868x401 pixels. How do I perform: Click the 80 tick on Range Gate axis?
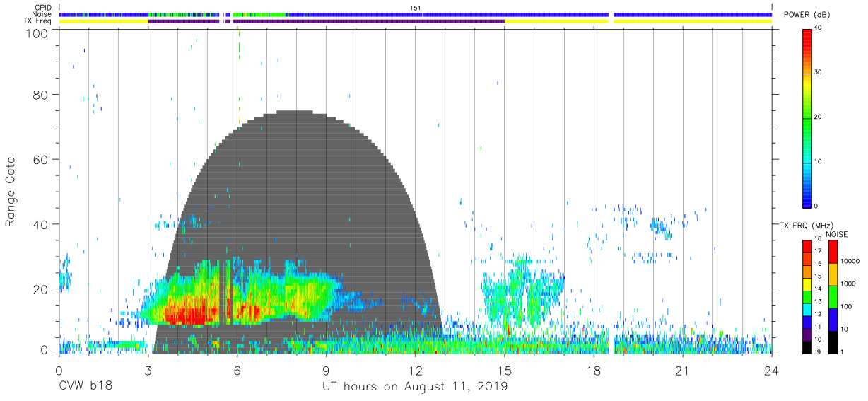(40, 94)
